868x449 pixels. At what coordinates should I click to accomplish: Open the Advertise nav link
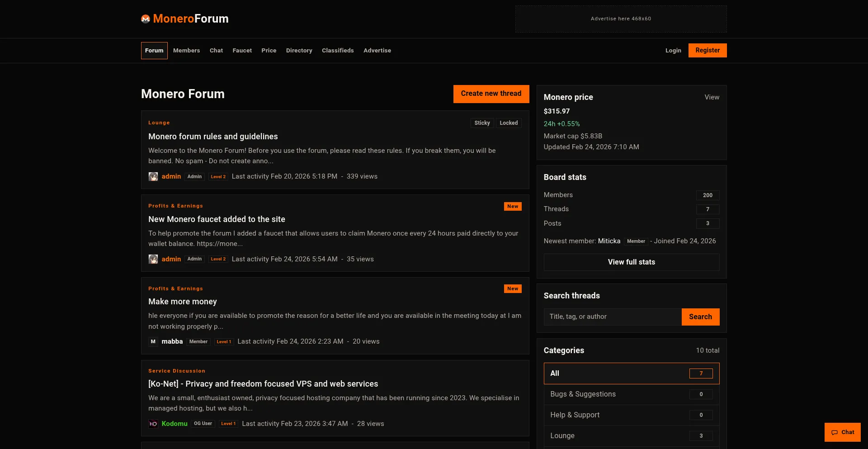[377, 51]
